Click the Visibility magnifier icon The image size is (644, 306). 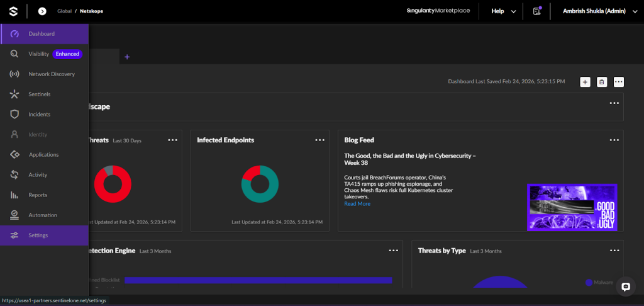point(14,54)
